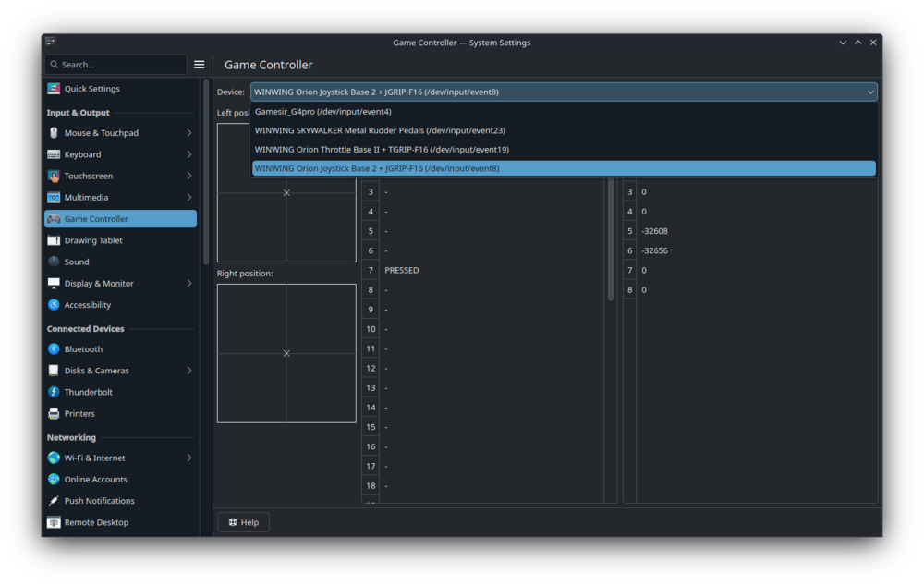Click axis row 8 value 0
924x586 pixels.
(644, 290)
